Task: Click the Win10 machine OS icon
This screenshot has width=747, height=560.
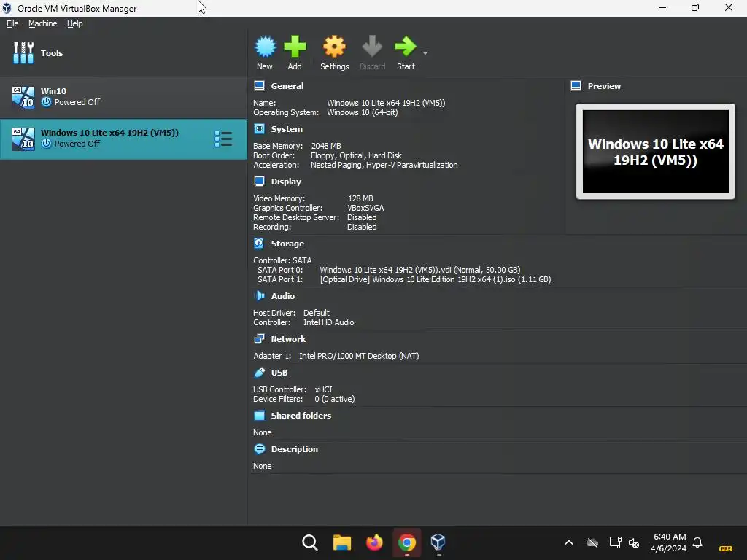Action: point(23,97)
